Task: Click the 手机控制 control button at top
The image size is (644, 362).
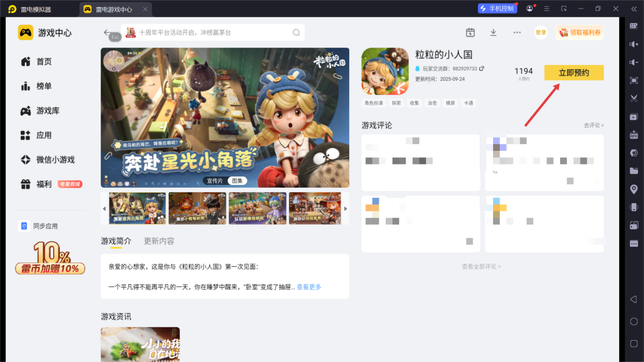Action: click(497, 8)
